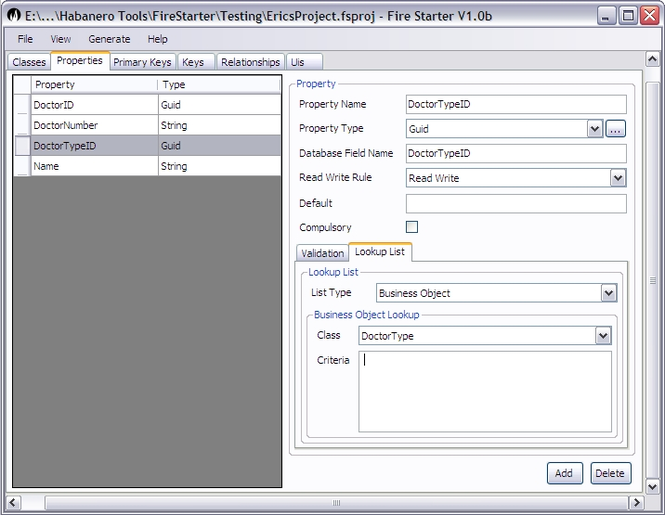This screenshot has height=515, width=665.
Task: Click the vertical scrollbar up arrow
Action: coord(652,59)
